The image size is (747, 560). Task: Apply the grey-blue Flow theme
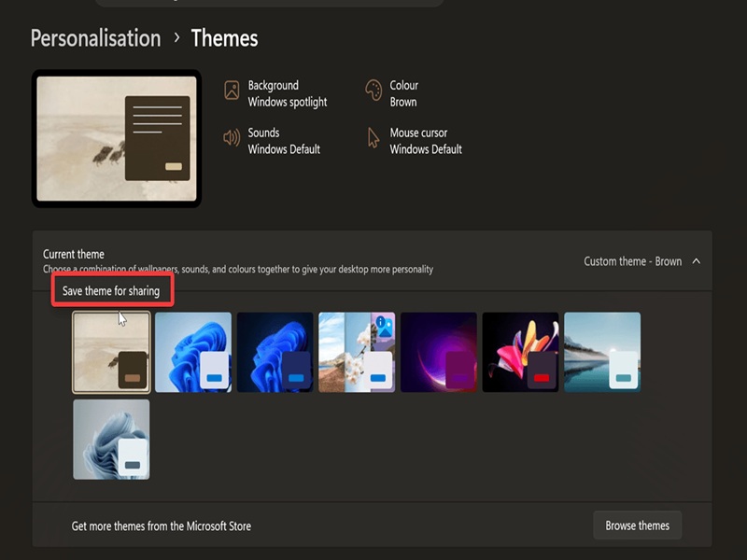(111, 439)
